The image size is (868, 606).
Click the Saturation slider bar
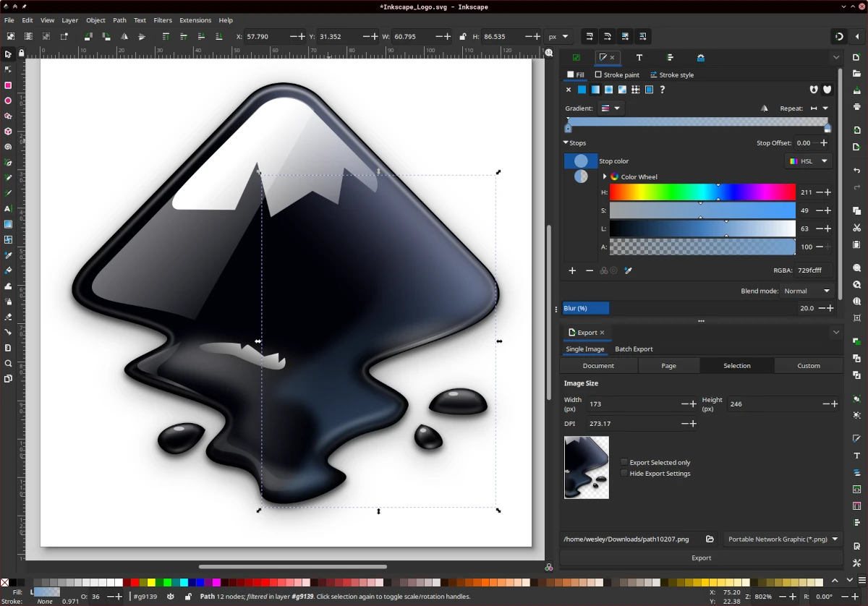click(702, 210)
